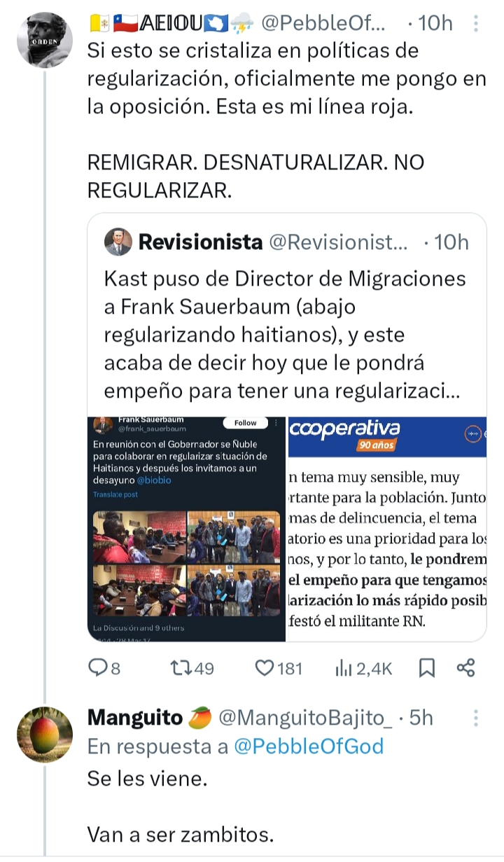504x862 pixels.
Task: Open the AEIOU author's profile avatar
Action: click(44, 39)
